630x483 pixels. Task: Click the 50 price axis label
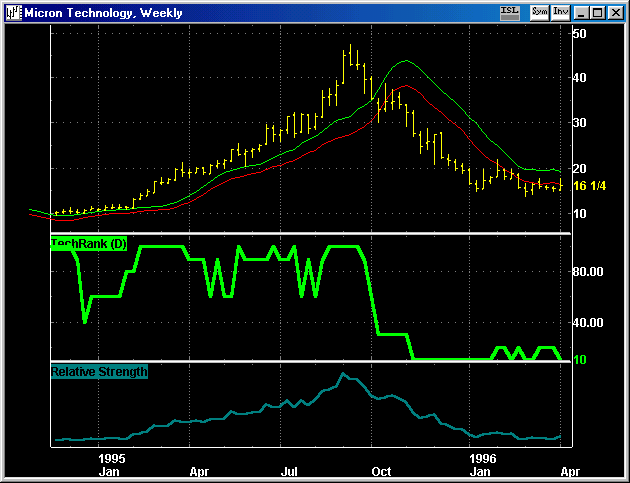[580, 33]
